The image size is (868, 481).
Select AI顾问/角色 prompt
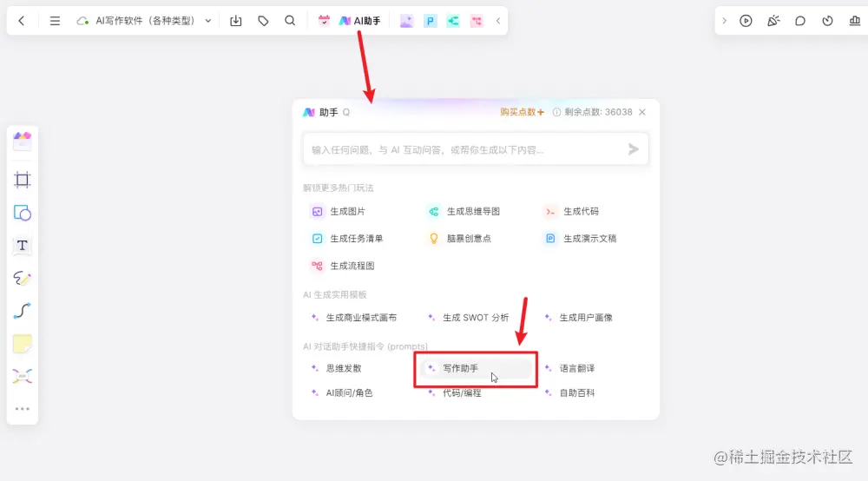[341, 393]
